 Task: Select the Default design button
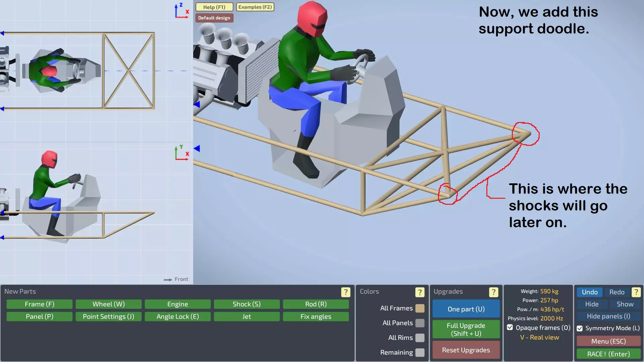214,18
